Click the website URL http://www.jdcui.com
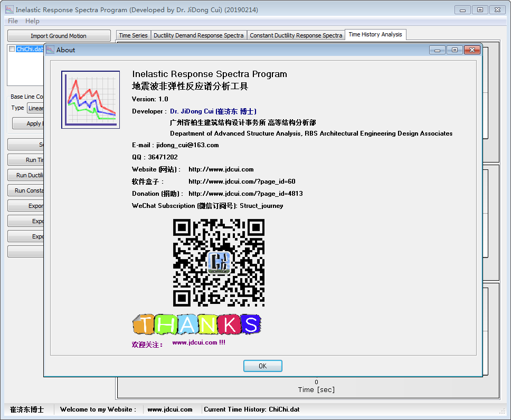Image resolution: width=511 pixels, height=420 pixels. (221, 169)
